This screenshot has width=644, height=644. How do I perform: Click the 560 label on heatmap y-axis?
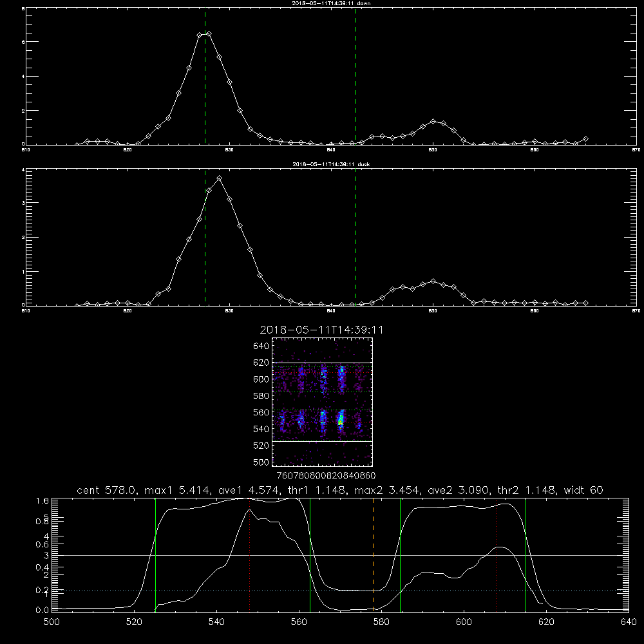[x=261, y=412]
